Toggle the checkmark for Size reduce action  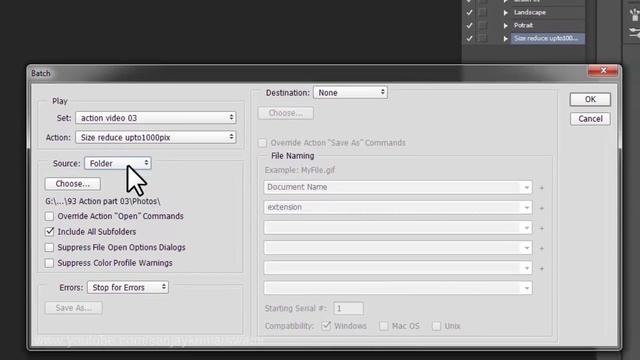click(469, 38)
